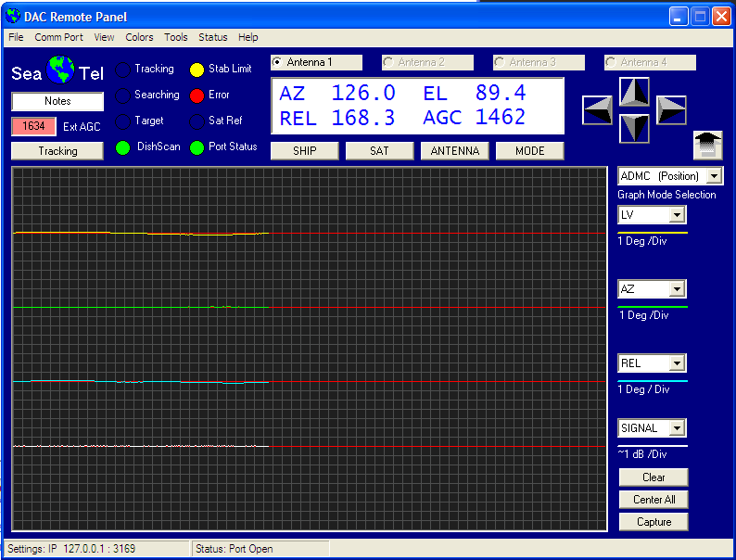Click the icon below the arrow pad
736x560 pixels.
pyautogui.click(x=707, y=145)
